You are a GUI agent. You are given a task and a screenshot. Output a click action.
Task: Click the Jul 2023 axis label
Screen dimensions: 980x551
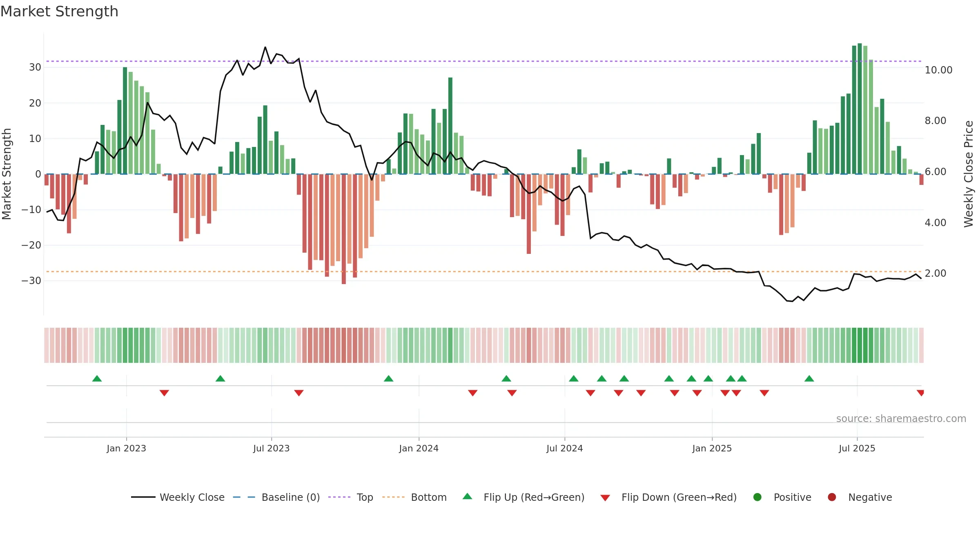271,449
